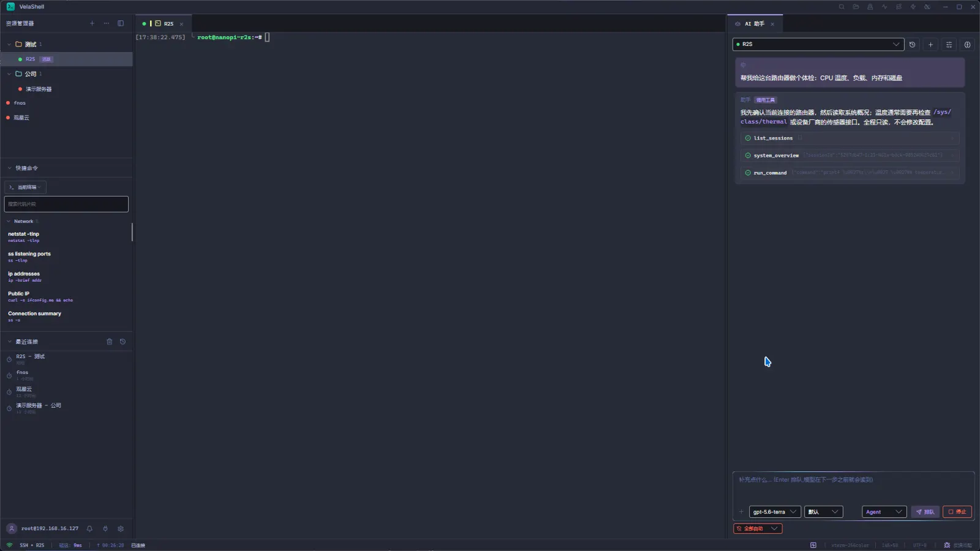
Task: Open the 默认 dropdown in the chat input
Action: [824, 512]
